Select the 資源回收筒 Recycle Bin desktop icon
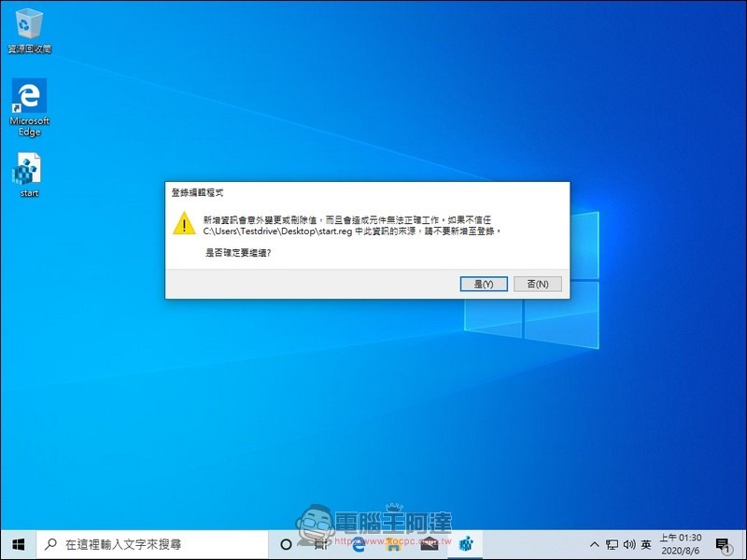Image resolution: width=747 pixels, height=560 pixels. [x=29, y=31]
